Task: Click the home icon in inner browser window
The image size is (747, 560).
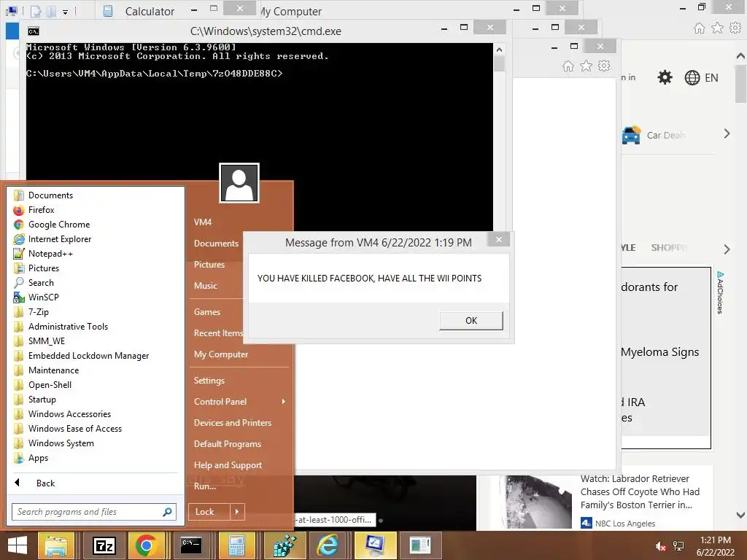Action: click(x=568, y=66)
